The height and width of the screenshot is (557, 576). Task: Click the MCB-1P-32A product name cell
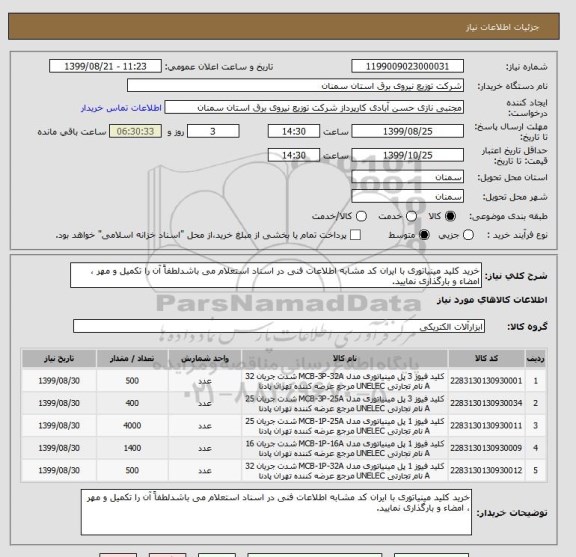coord(345,471)
